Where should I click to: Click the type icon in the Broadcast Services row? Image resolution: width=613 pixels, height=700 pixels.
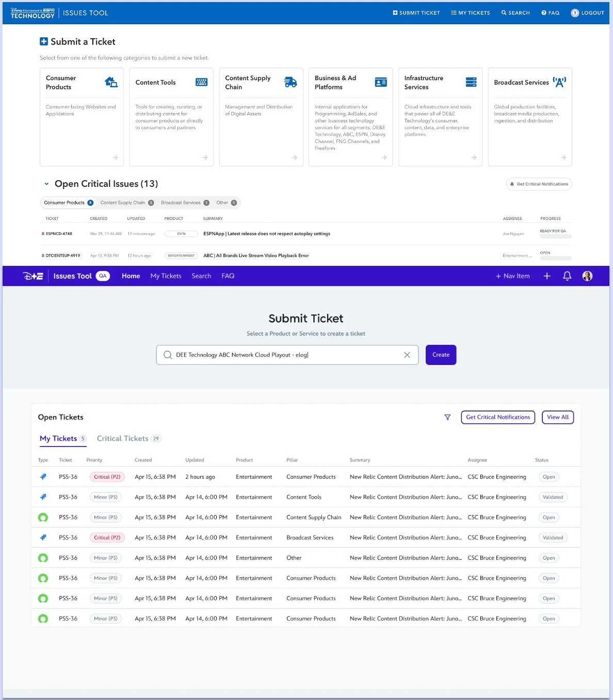[x=43, y=537]
